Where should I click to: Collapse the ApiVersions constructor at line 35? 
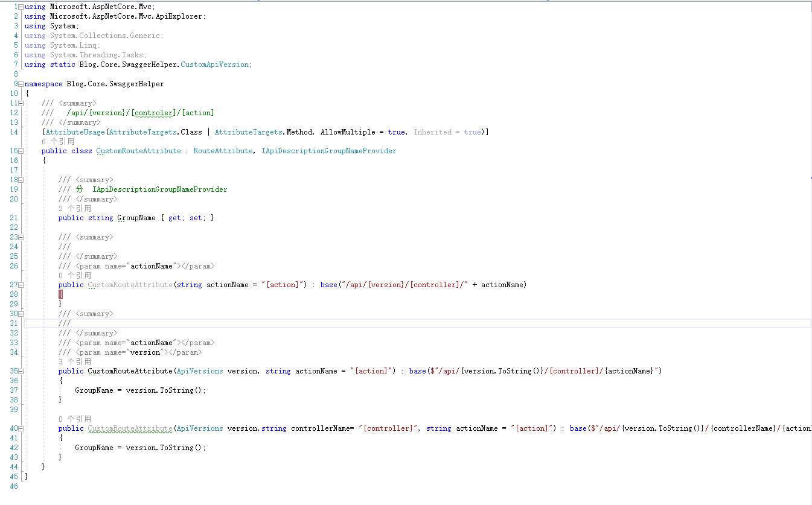pos(20,371)
